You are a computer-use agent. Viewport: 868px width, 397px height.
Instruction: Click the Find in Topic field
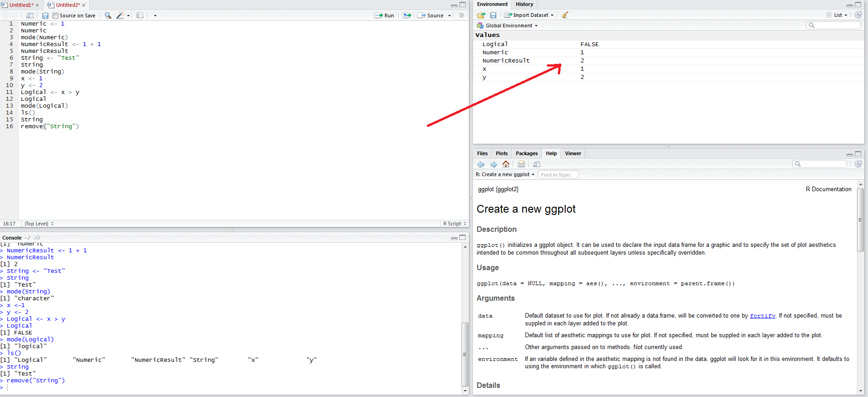tap(558, 175)
